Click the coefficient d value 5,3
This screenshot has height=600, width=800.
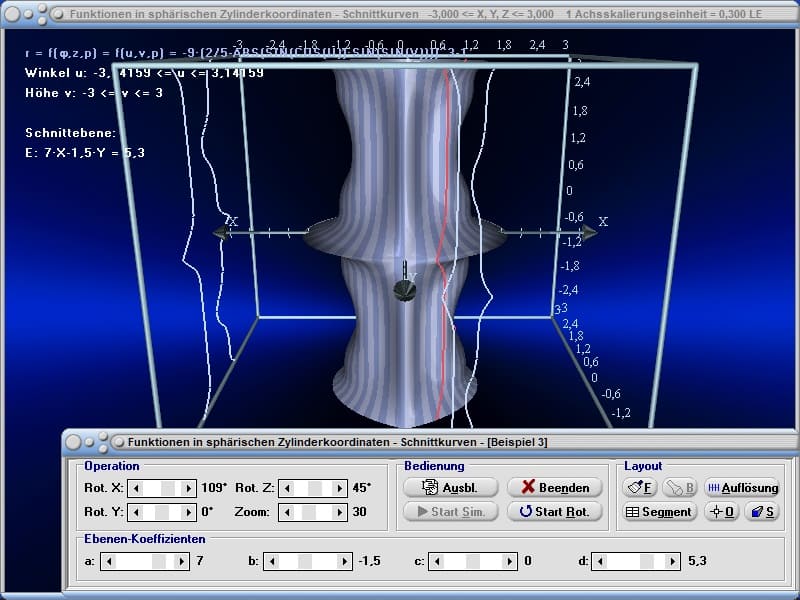697,561
